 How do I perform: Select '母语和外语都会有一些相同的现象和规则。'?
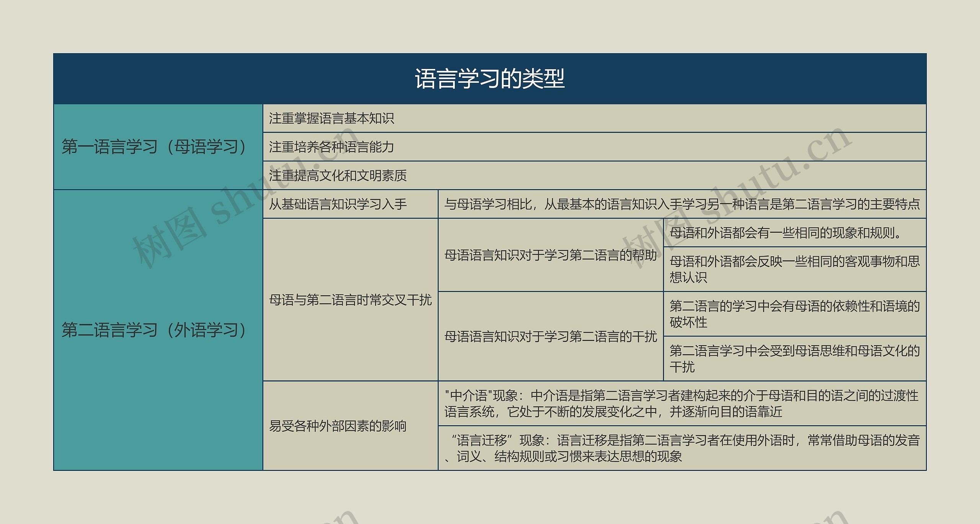point(795,233)
